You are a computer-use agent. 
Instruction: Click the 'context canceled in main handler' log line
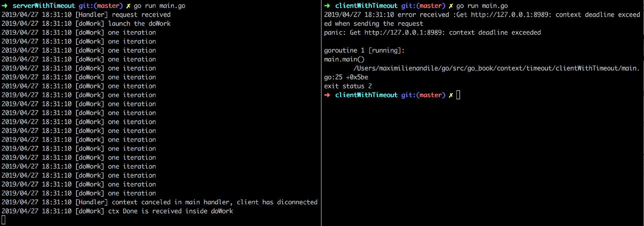[x=159, y=202]
